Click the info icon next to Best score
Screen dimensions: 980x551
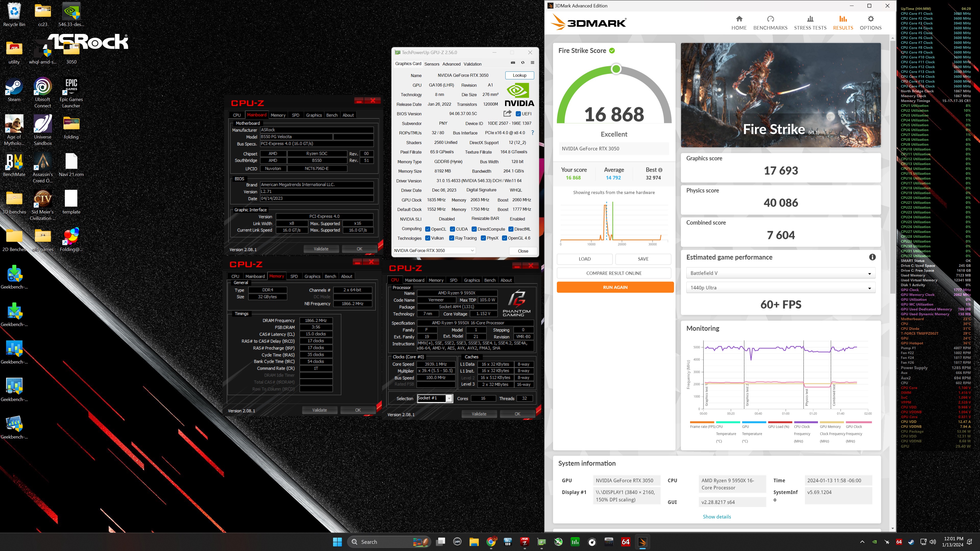coord(660,170)
